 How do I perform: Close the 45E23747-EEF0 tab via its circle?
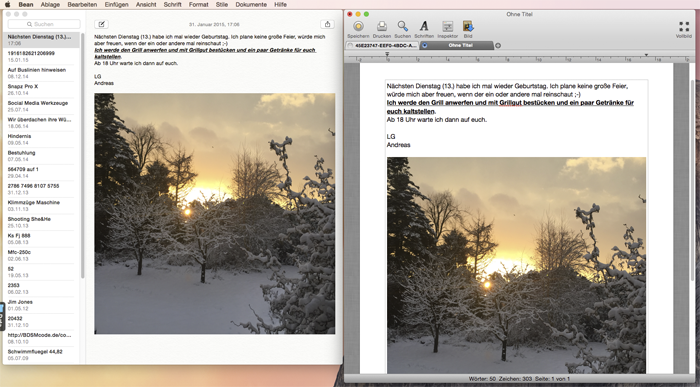pyautogui.click(x=350, y=46)
